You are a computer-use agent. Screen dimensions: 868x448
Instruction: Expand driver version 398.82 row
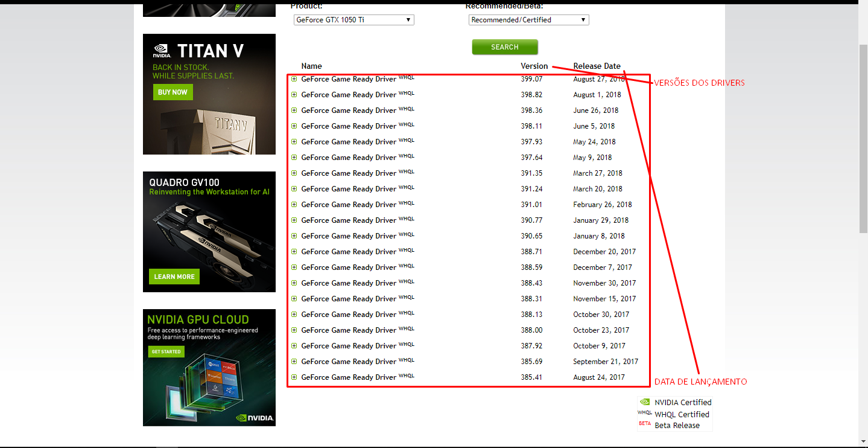point(294,94)
